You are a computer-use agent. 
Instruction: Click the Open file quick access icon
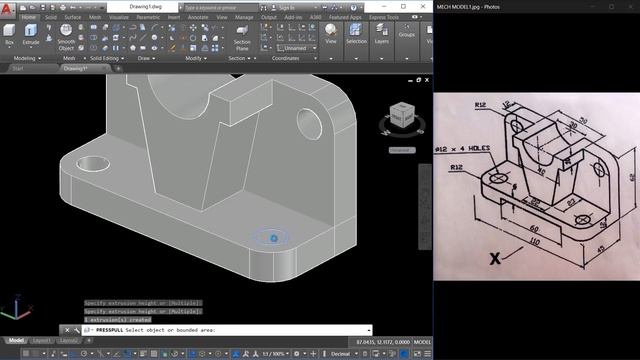(33, 7)
